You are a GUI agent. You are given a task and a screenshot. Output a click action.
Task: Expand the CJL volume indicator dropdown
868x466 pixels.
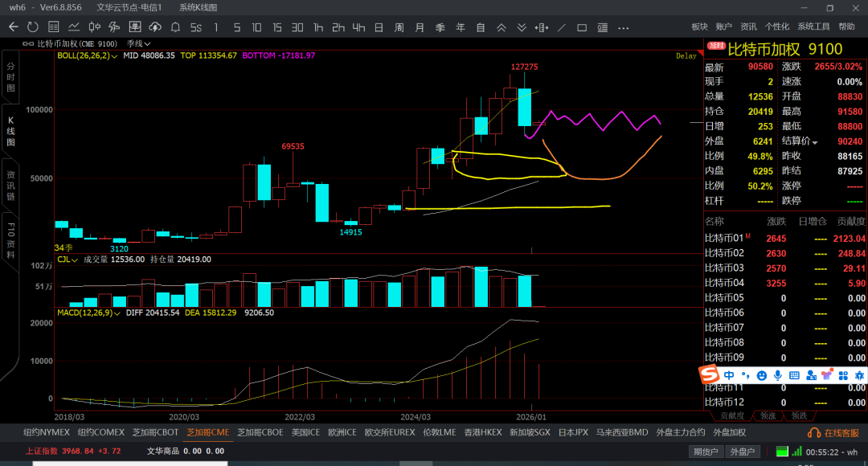click(74, 260)
